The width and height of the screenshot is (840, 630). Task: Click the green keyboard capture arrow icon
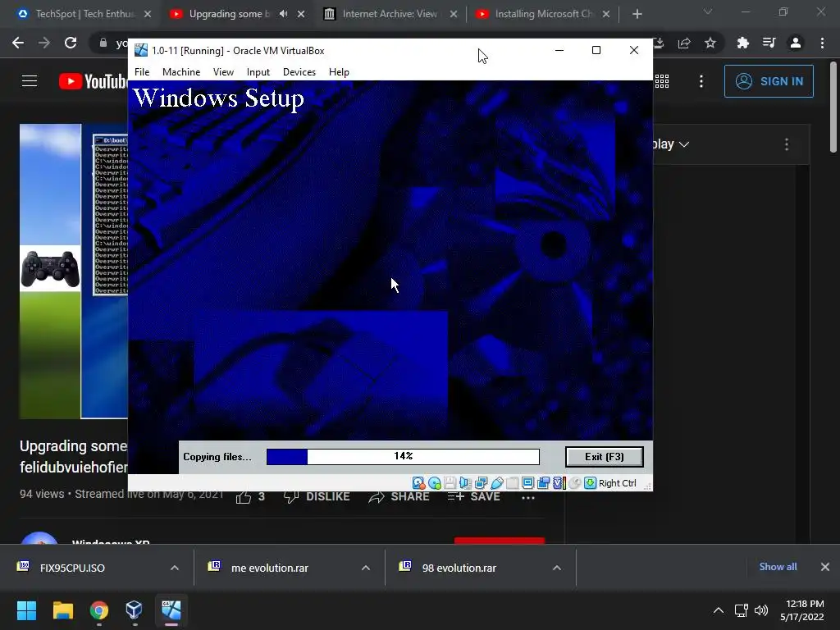pos(591,483)
